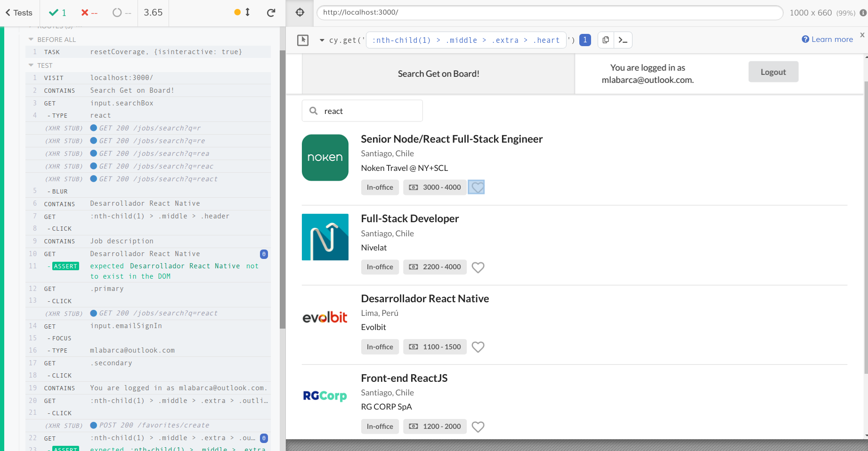Image resolution: width=868 pixels, height=451 pixels.
Task: Select the CONTAINS Search Get on Board! command
Action: 148,90
